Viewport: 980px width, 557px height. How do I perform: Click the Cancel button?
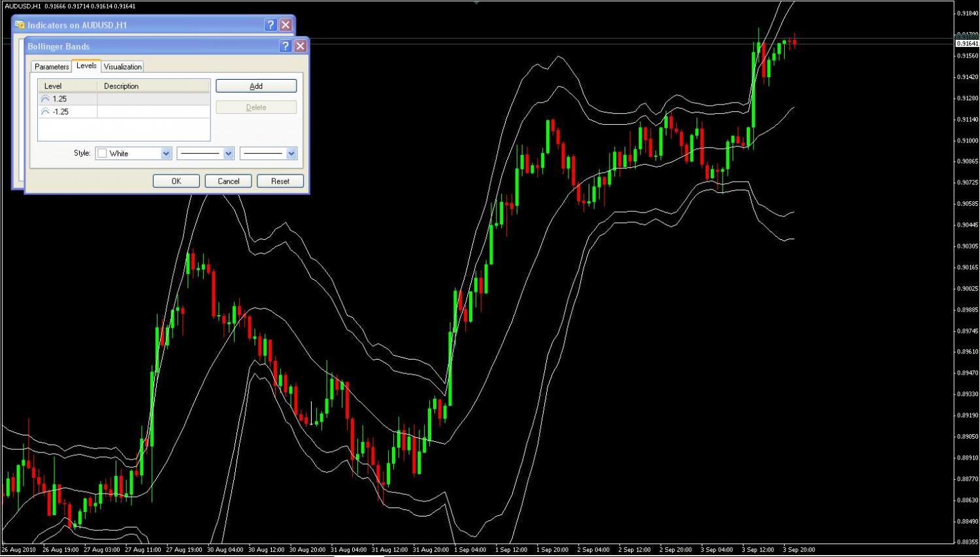pos(229,181)
